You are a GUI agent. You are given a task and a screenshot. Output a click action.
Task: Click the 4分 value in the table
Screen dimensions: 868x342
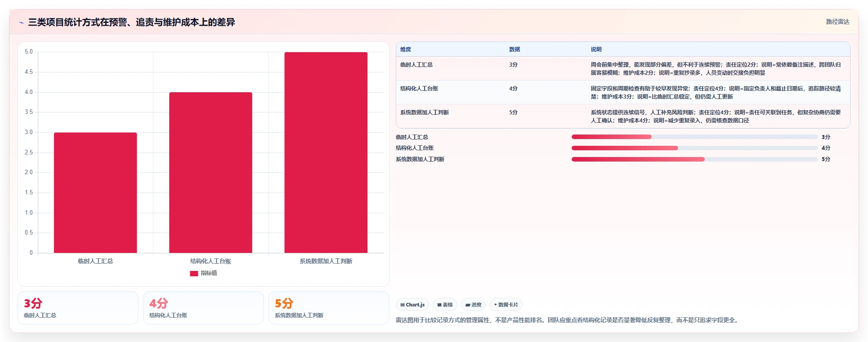coord(513,89)
